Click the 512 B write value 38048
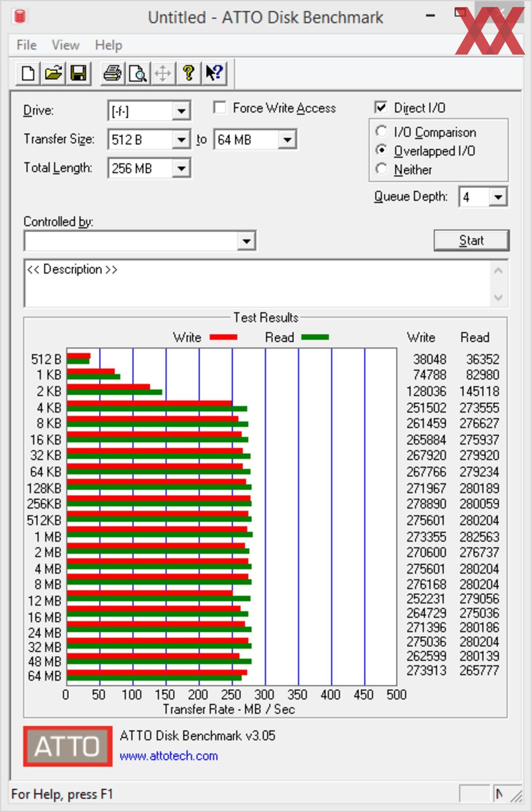This screenshot has width=532, height=812. tap(430, 359)
